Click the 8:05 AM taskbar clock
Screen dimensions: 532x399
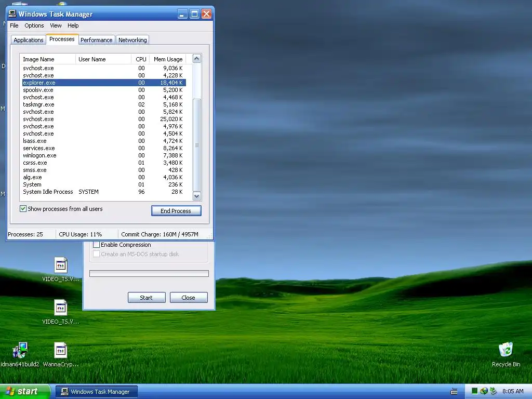[x=513, y=391]
